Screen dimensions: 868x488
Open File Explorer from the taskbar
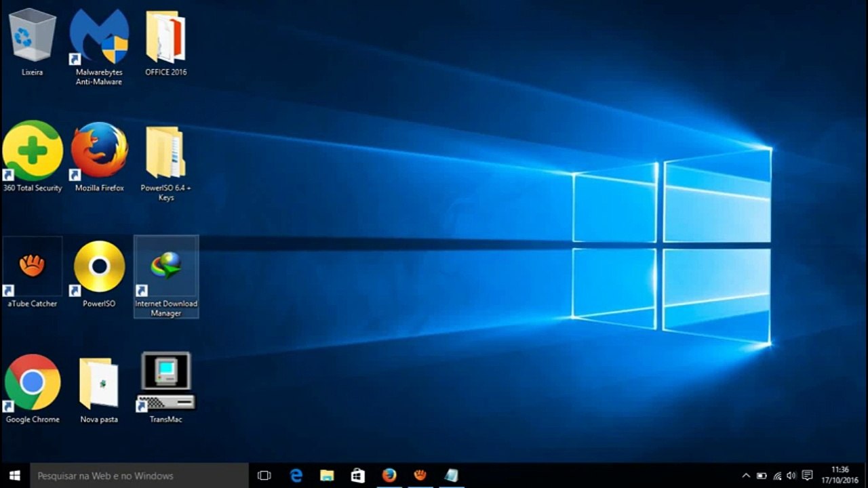click(x=327, y=476)
